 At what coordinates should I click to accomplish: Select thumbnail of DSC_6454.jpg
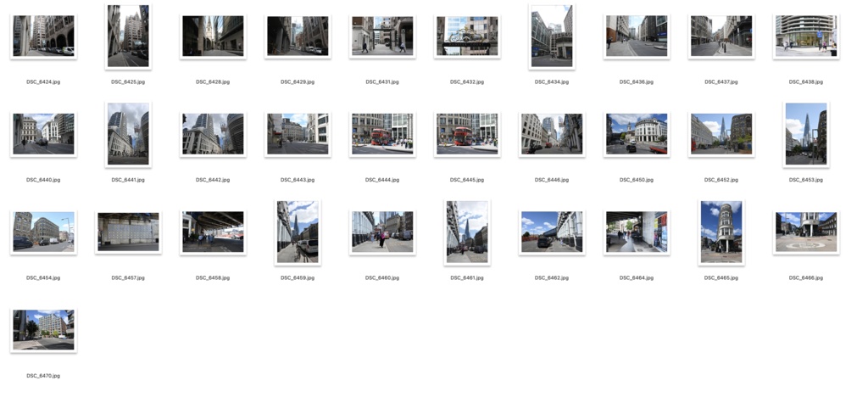click(43, 232)
